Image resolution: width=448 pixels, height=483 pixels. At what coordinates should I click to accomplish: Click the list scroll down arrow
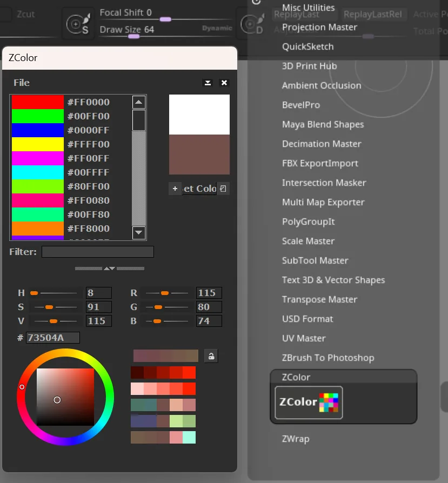point(139,232)
